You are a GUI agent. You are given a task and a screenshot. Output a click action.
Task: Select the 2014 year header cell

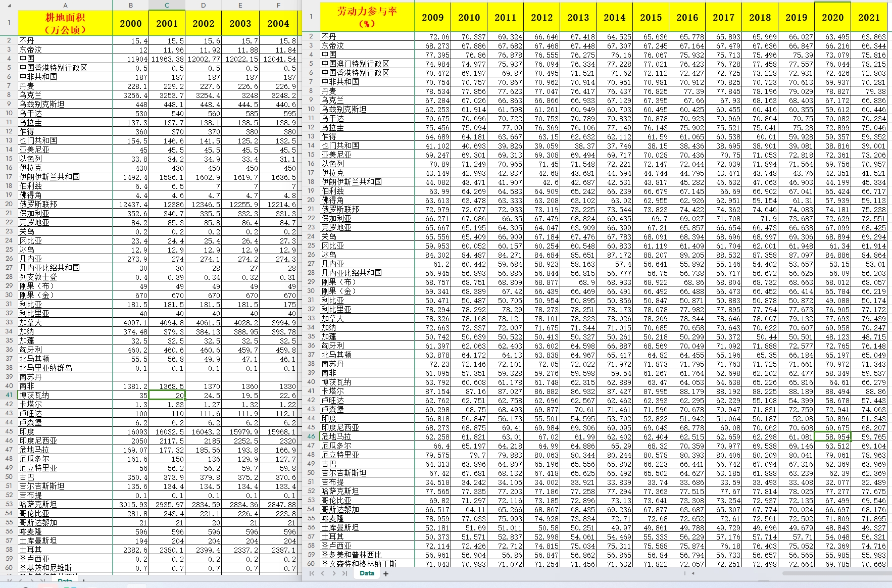coord(615,17)
